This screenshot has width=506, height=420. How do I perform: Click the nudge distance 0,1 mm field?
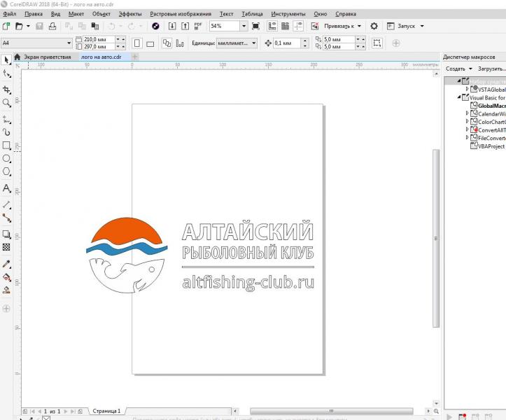287,43
